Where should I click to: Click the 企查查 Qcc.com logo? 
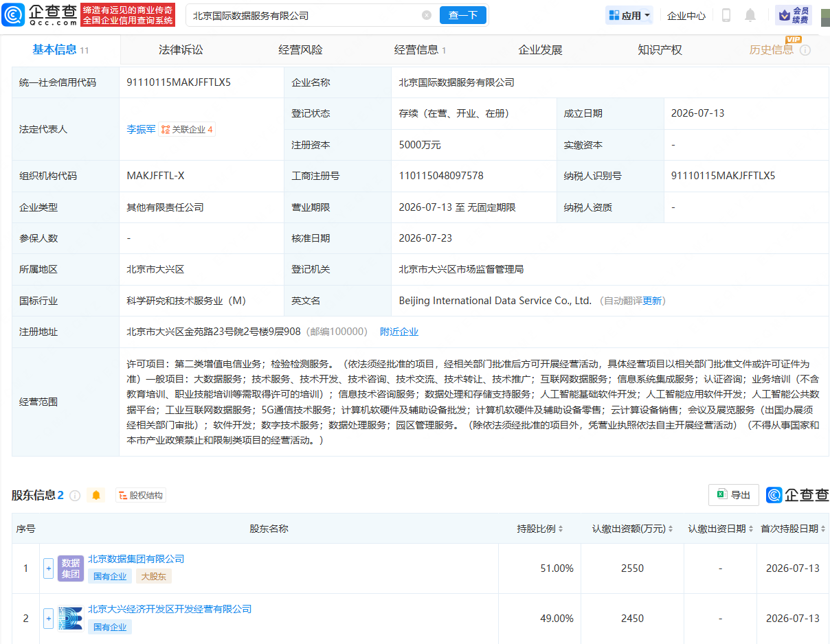tap(40, 15)
